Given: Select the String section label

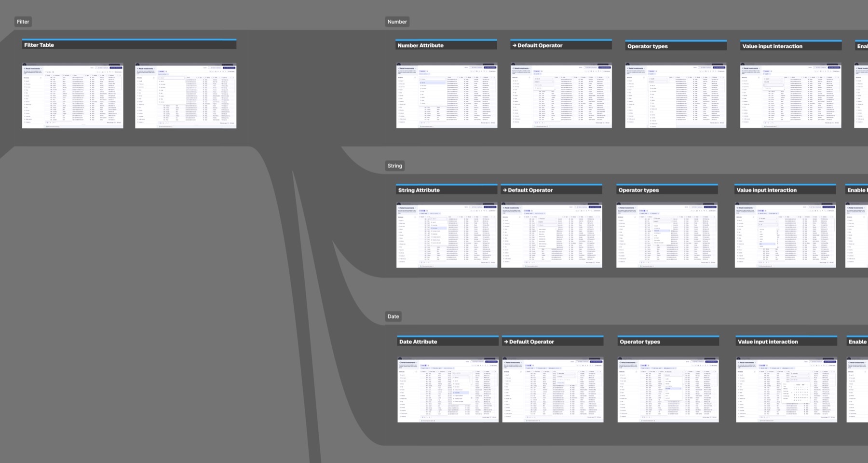Looking at the screenshot, I should [x=394, y=166].
